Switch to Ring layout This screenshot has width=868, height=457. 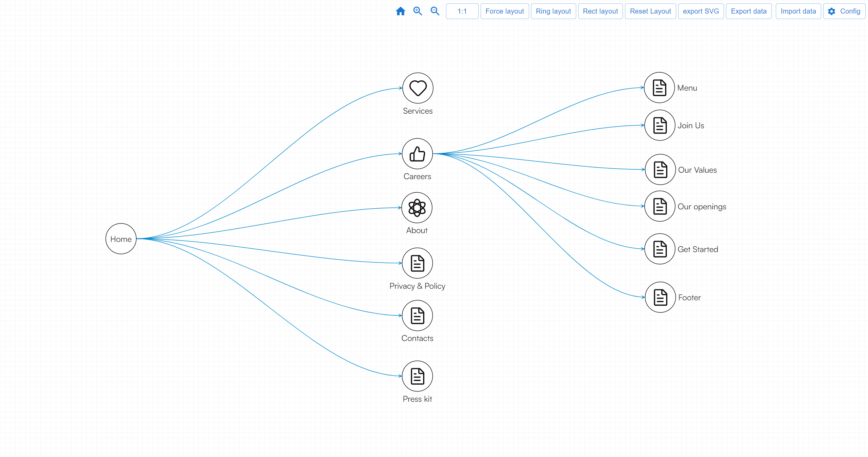click(553, 11)
